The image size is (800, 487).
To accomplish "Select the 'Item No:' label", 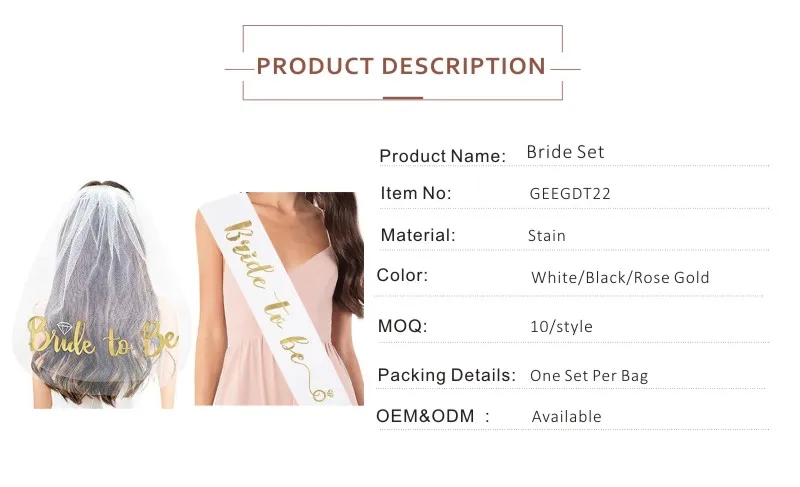I will pos(417,194).
